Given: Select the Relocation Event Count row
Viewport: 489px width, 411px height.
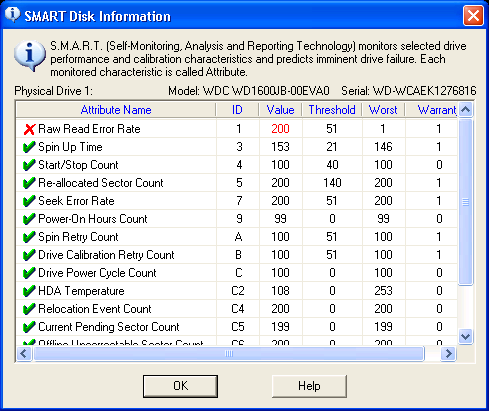Looking at the screenshot, I should (x=237, y=309).
